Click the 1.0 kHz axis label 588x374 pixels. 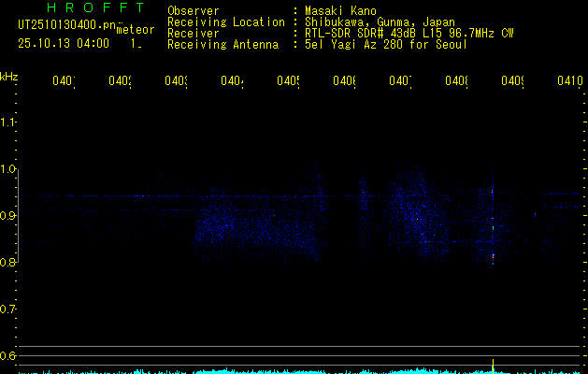(7, 169)
